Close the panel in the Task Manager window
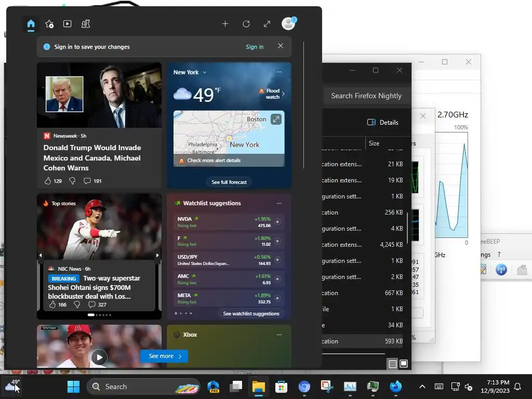The image size is (532, 399). (423, 116)
